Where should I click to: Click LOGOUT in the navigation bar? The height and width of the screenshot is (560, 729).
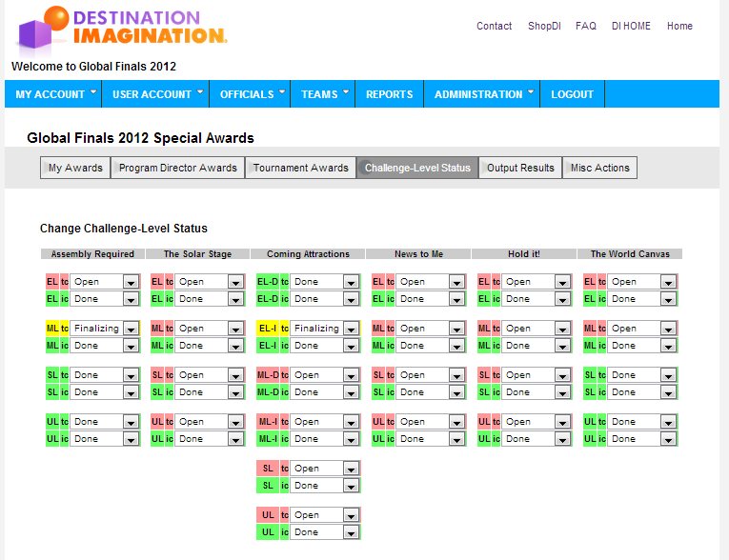coord(573,94)
